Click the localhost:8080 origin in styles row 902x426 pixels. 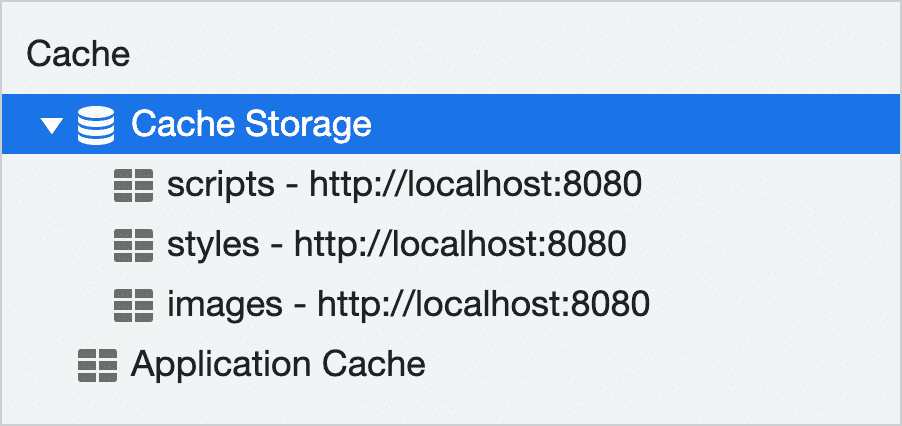point(461,243)
